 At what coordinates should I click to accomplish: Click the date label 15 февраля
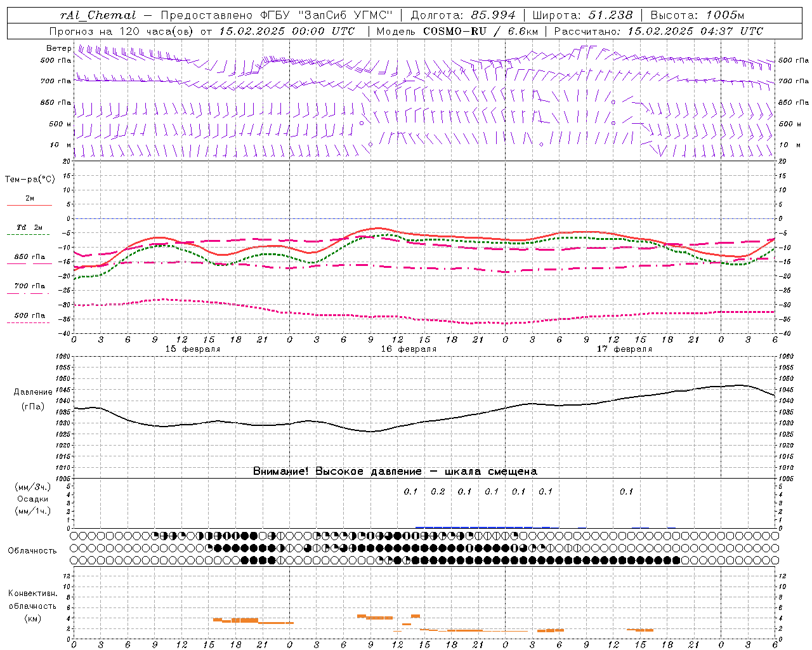click(x=193, y=349)
